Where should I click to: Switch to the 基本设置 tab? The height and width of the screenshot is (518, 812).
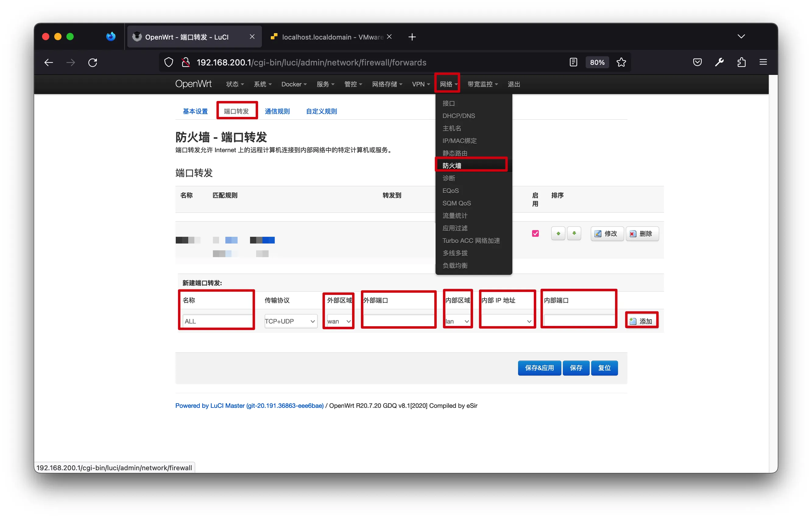(x=195, y=111)
